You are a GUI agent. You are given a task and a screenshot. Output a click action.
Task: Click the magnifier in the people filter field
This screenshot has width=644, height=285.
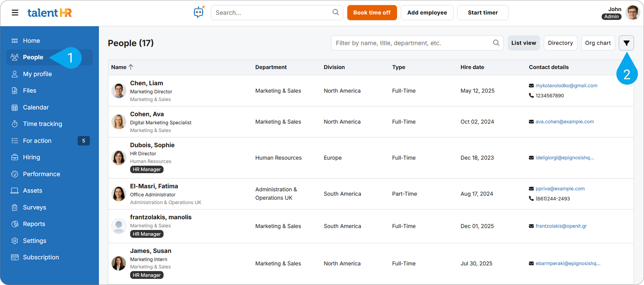[496, 43]
